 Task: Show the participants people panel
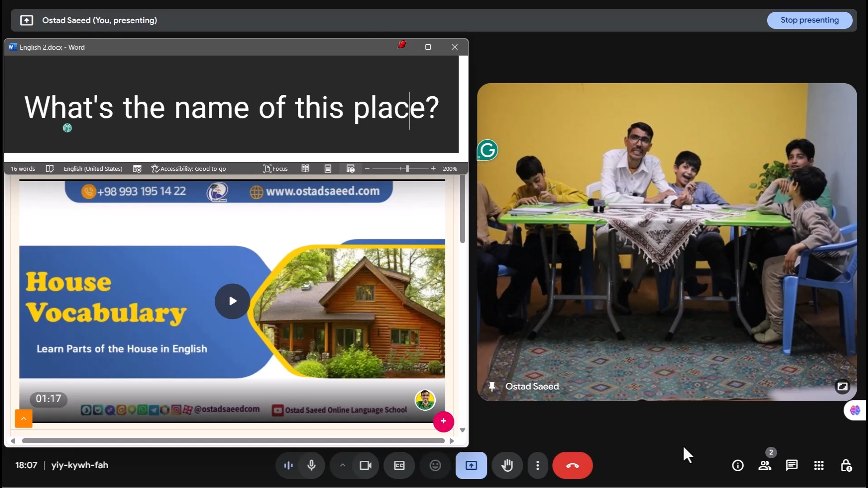coord(765,465)
